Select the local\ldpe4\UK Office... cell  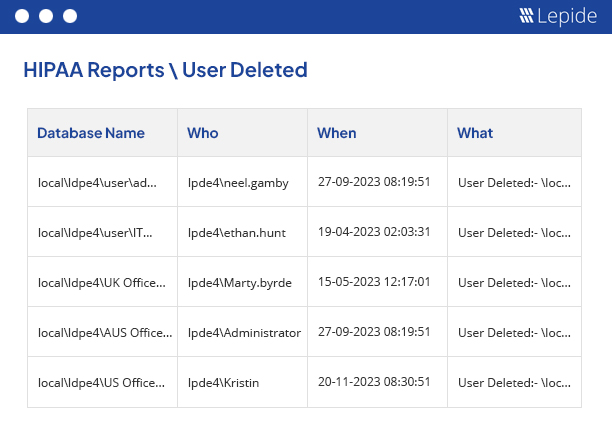click(101, 283)
